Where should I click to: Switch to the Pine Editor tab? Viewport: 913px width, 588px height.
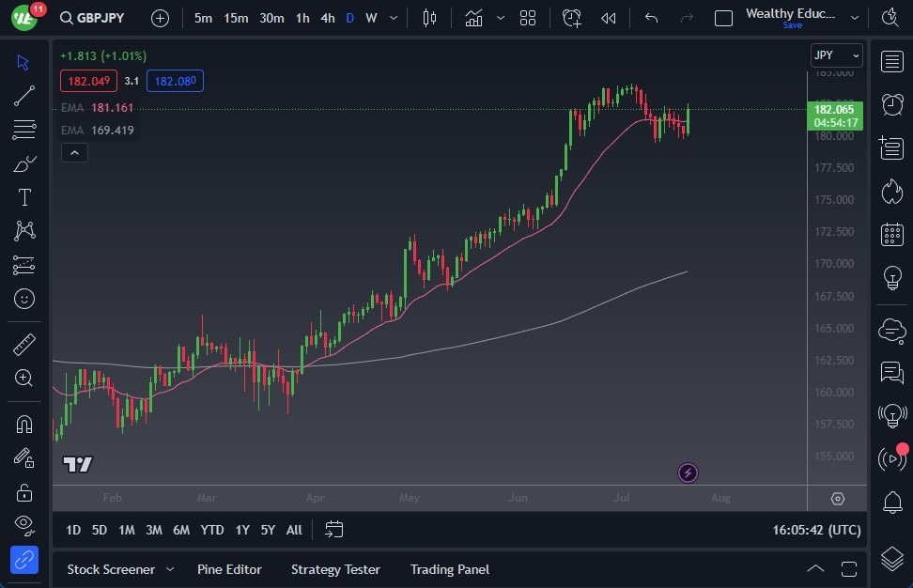pos(229,569)
